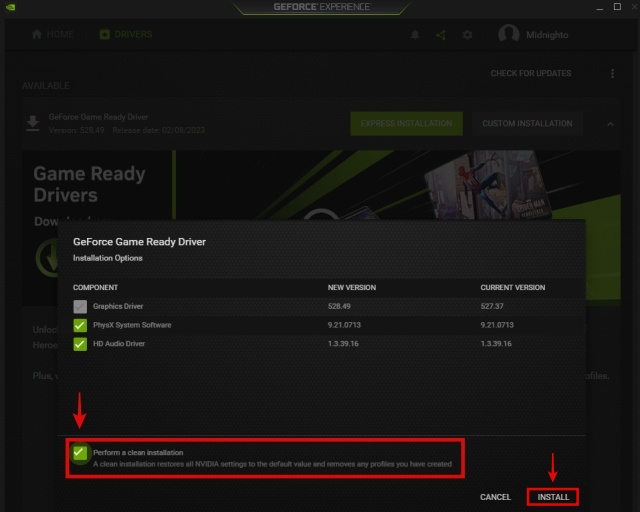Click the Midnighto profile avatar
Viewport: 640px width, 512px height.
509,34
